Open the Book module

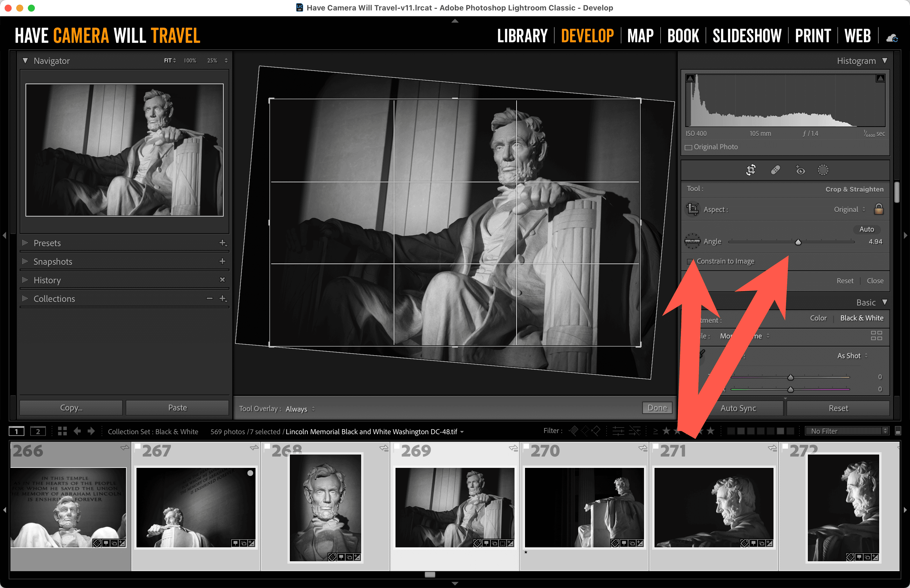tap(683, 36)
